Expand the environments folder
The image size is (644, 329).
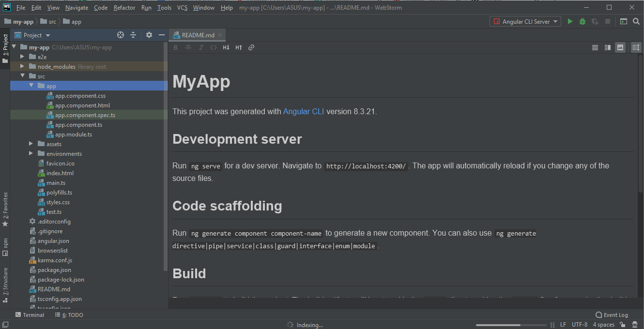point(31,154)
